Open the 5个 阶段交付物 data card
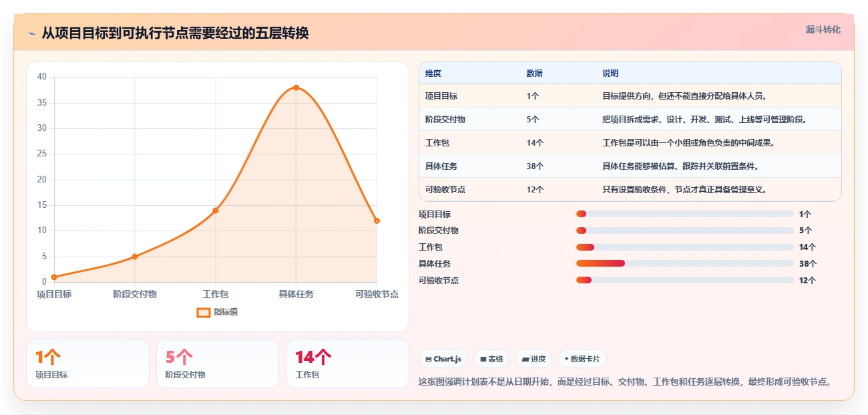This screenshot has width=868, height=415. tap(217, 364)
